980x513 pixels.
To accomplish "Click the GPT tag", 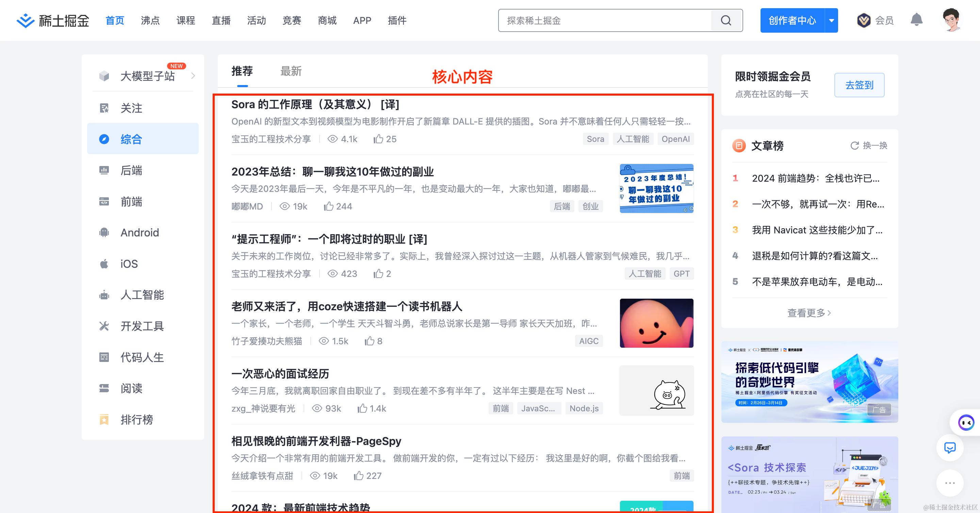I will point(682,274).
